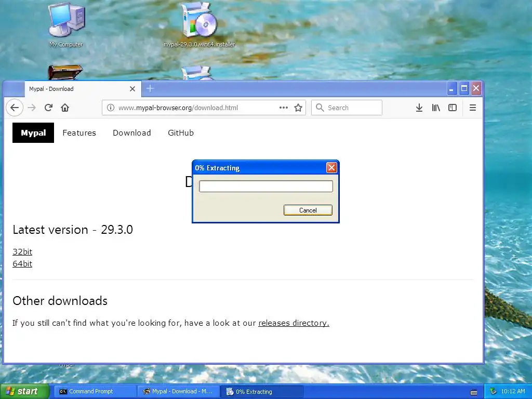Show site information icon in address bar
Screen dimensions: 532x399
pos(110,108)
